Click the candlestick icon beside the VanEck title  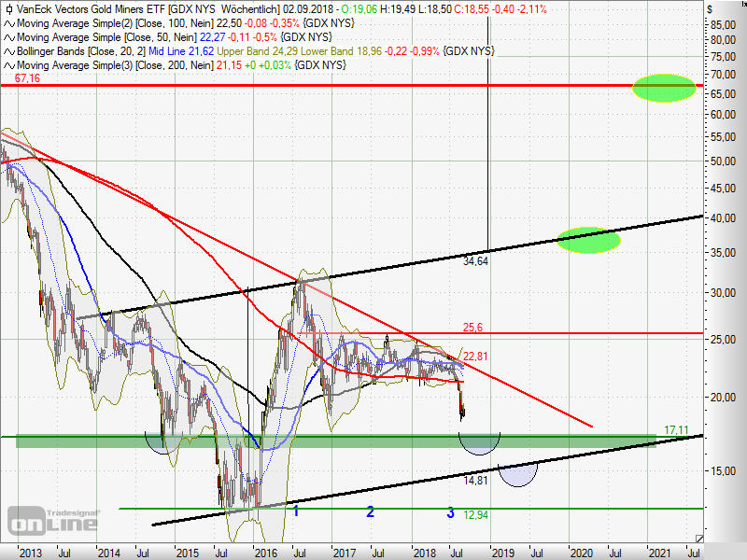coord(9,9)
